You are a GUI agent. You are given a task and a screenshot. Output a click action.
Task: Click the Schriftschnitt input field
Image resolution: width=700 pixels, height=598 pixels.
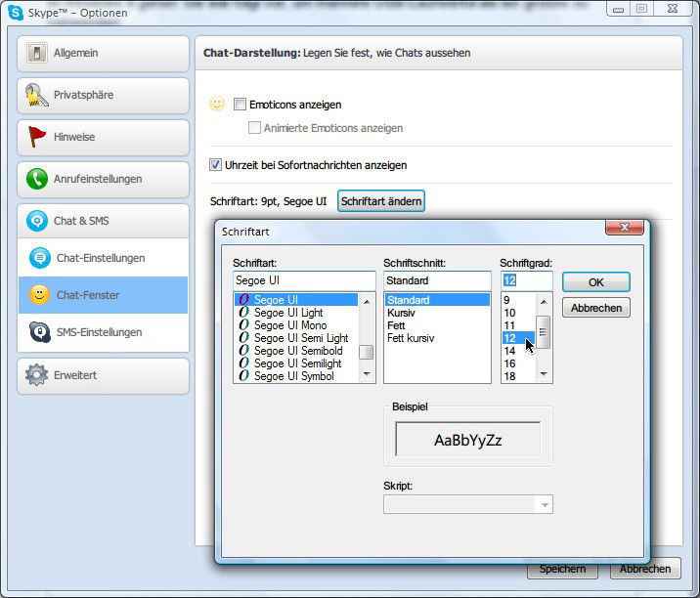click(x=437, y=280)
